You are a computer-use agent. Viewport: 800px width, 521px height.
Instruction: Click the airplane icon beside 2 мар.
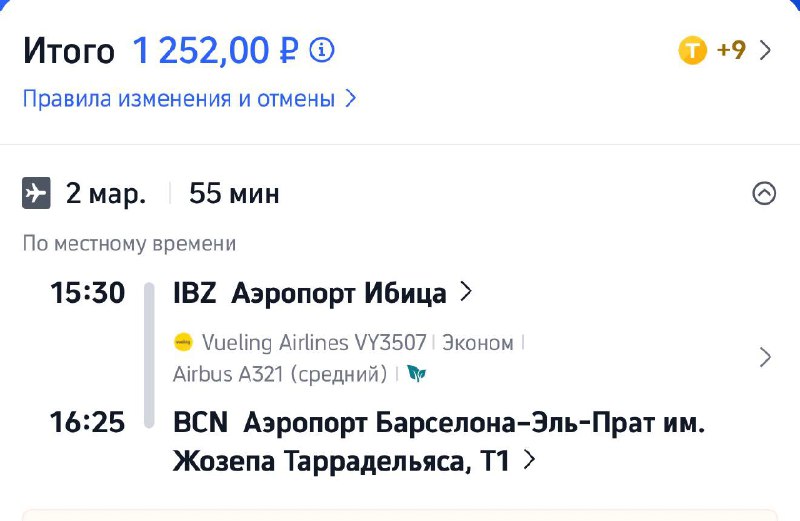click(36, 193)
